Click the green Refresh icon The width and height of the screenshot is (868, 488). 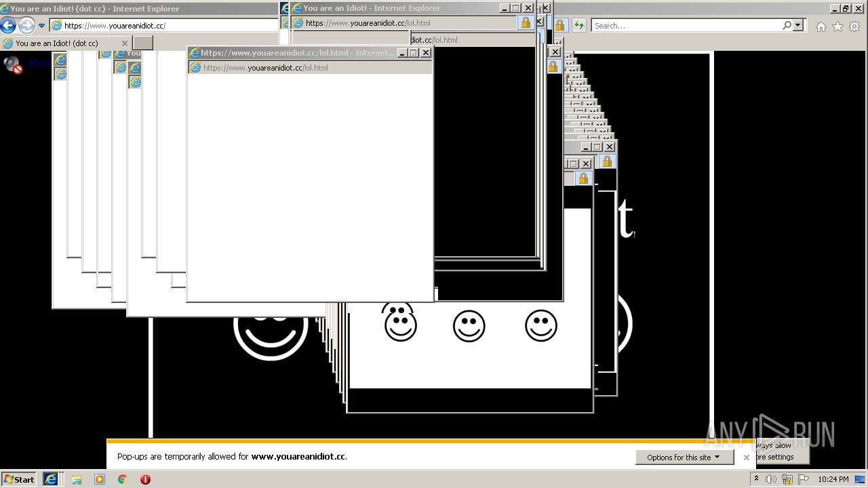click(578, 26)
